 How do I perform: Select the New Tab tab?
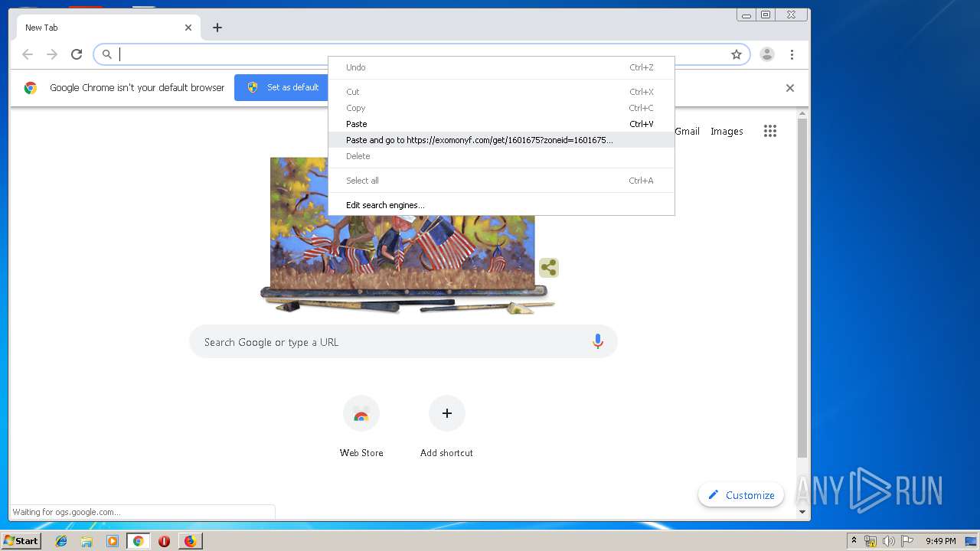coord(109,28)
